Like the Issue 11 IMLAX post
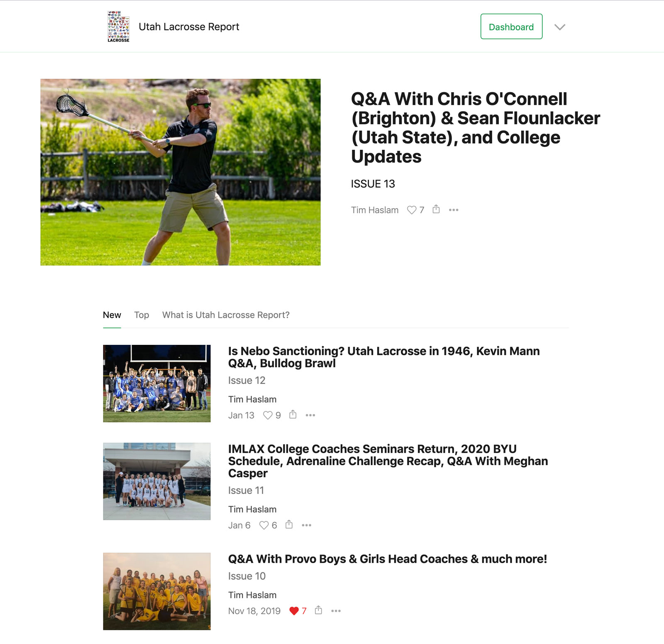 pyautogui.click(x=264, y=525)
